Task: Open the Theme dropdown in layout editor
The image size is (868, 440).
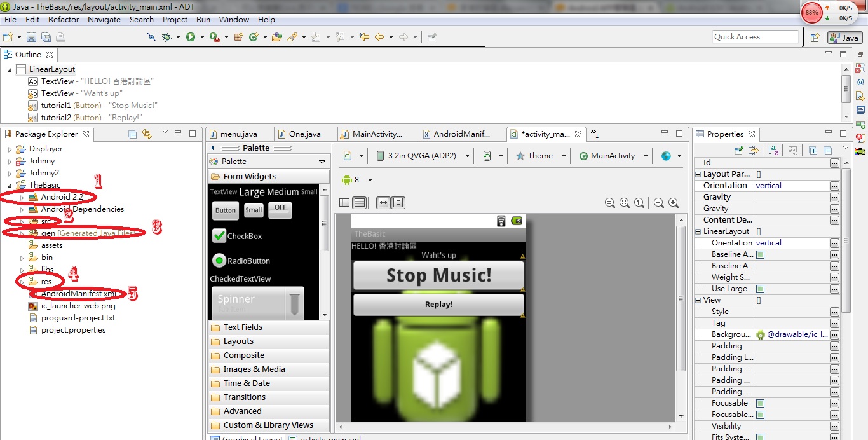Action: 541,156
